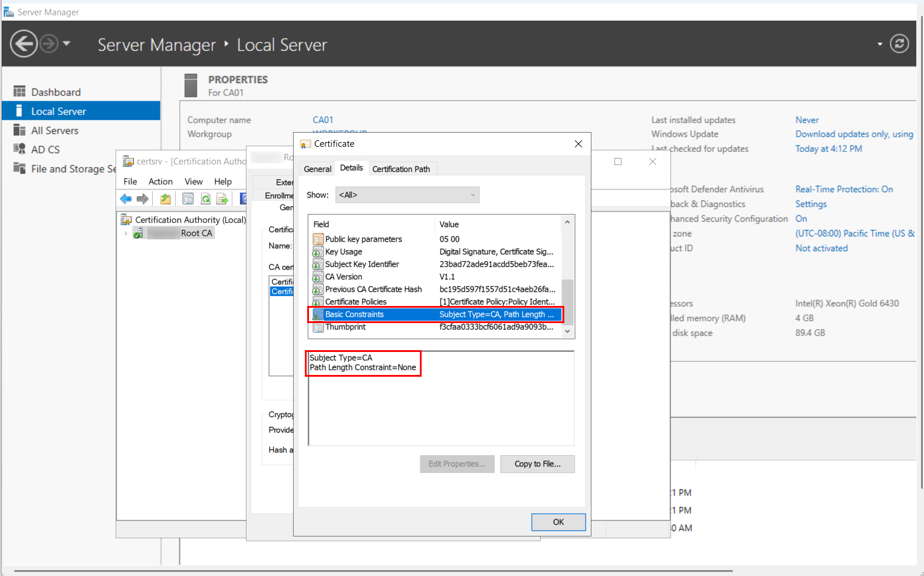Open the dropdown arrow beside the refresh icon
This screenshot has height=576, width=924.
click(880, 44)
